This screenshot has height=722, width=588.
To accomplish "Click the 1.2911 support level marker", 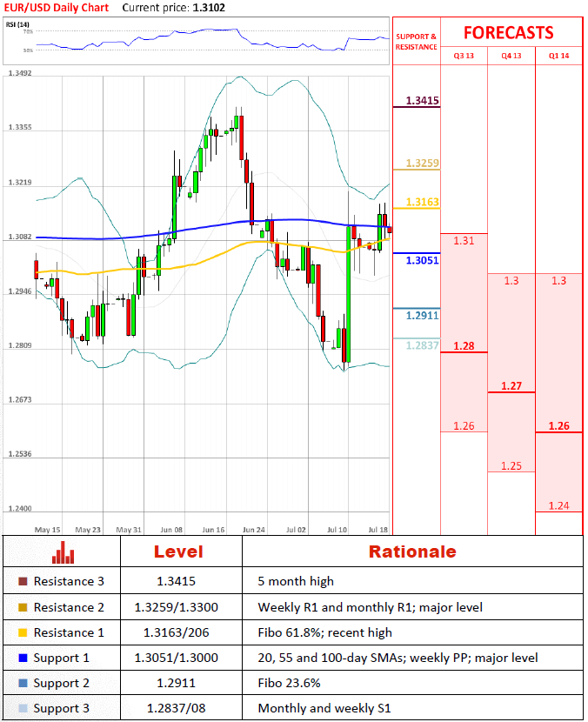I will click(422, 316).
